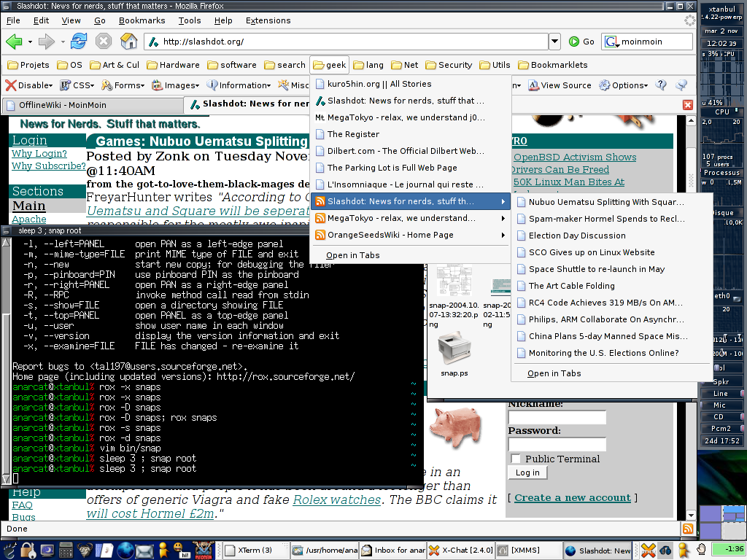
Task: Click the RSS feed icon in status bar
Action: [x=687, y=529]
